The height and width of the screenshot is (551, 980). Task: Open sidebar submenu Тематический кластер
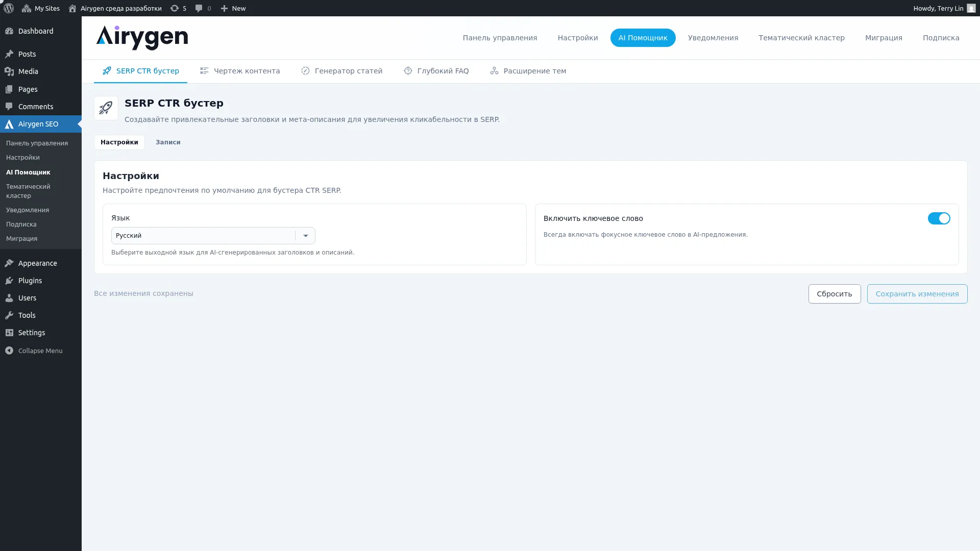tap(28, 191)
